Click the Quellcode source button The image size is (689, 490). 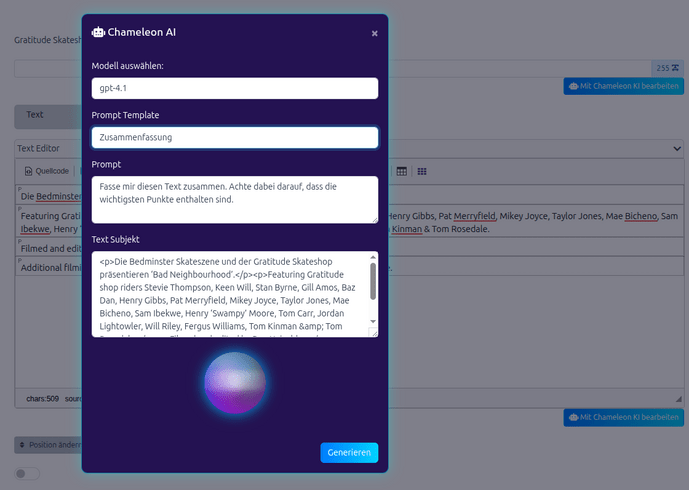click(46, 171)
